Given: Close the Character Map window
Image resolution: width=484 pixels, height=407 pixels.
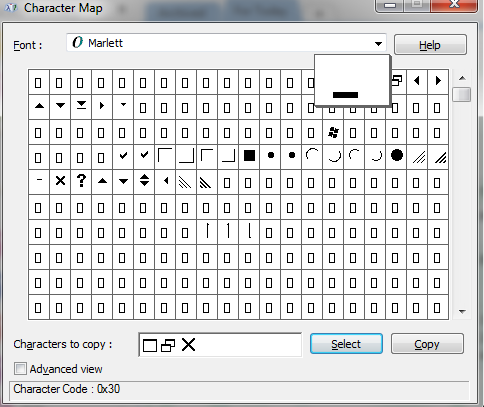Looking at the screenshot, I should (454, 5).
